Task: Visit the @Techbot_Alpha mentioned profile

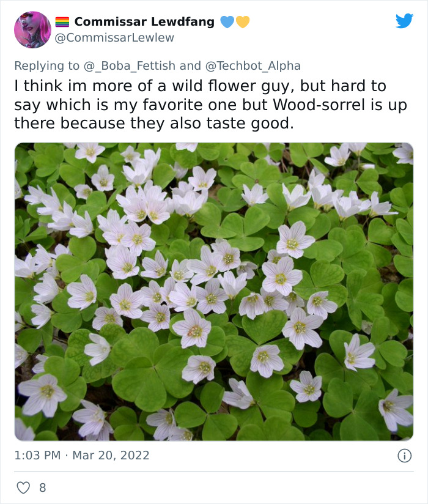Action: 252,65
